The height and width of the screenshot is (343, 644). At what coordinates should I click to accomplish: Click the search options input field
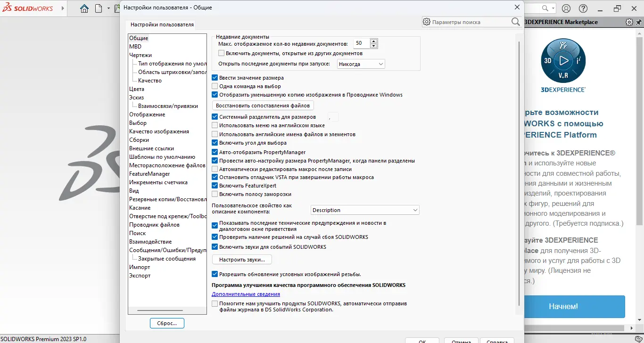click(470, 22)
